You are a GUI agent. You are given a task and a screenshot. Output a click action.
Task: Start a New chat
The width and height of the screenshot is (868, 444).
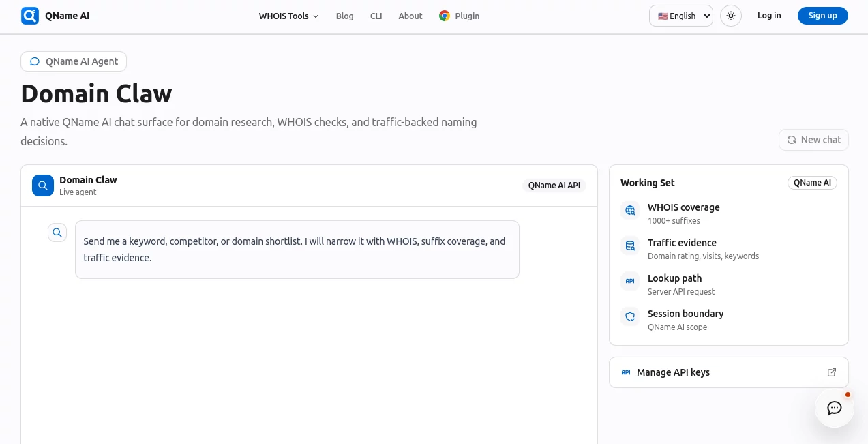click(x=814, y=140)
